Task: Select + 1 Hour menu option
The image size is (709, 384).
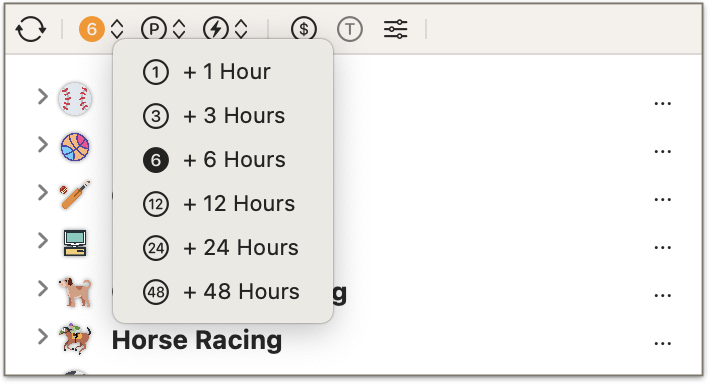Action: click(x=223, y=72)
